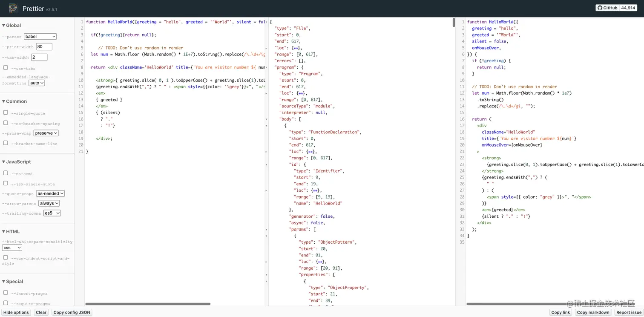Click output line ".toString()"
The image size is (644, 317).
490,100
